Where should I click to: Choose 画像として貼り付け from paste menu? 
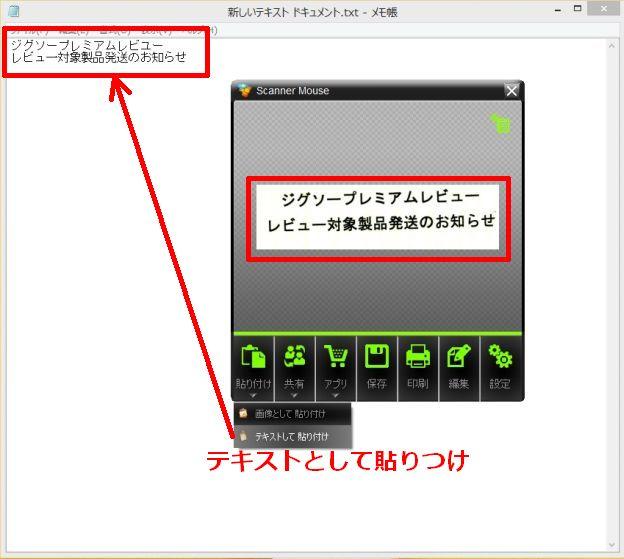pyautogui.click(x=292, y=414)
